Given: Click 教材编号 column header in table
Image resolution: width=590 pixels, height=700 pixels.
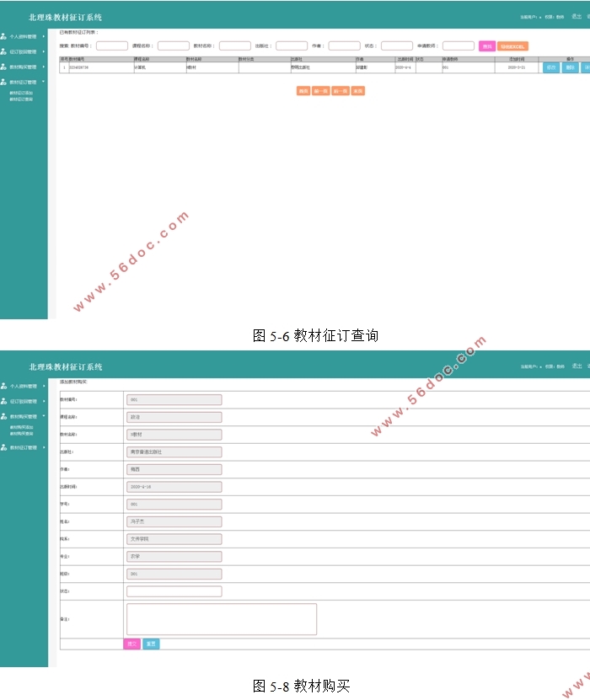Looking at the screenshot, I should (101, 59).
